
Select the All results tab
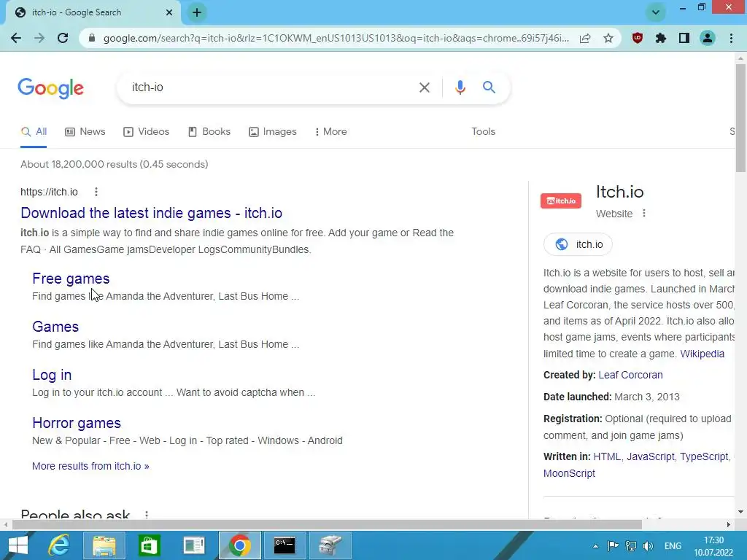pyautogui.click(x=34, y=132)
